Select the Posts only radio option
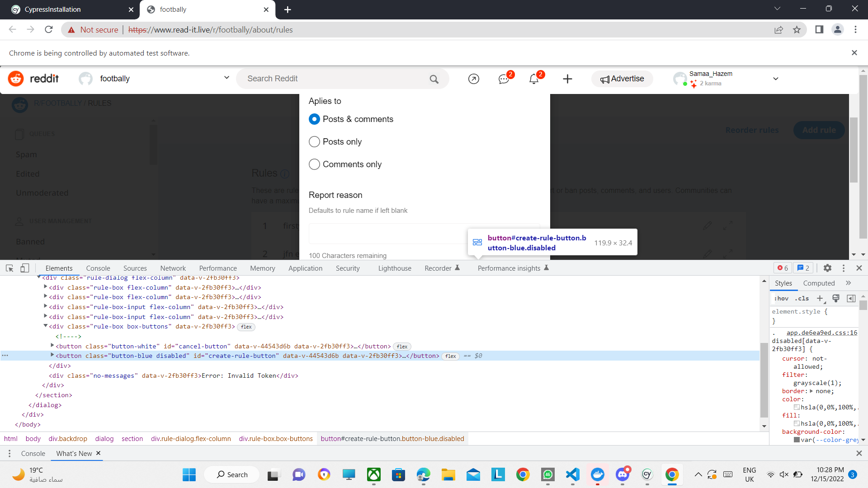 coord(314,142)
